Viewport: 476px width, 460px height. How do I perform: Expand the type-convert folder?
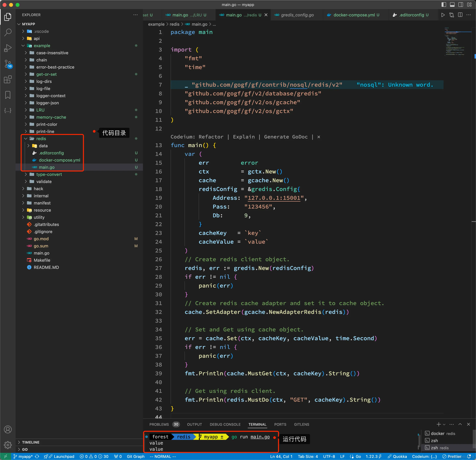pyautogui.click(x=26, y=174)
